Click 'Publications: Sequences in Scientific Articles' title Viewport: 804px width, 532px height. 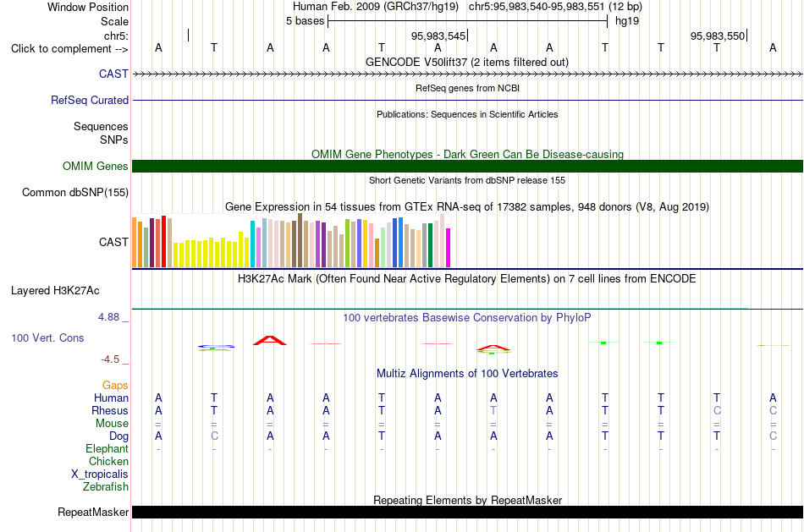pos(467,114)
